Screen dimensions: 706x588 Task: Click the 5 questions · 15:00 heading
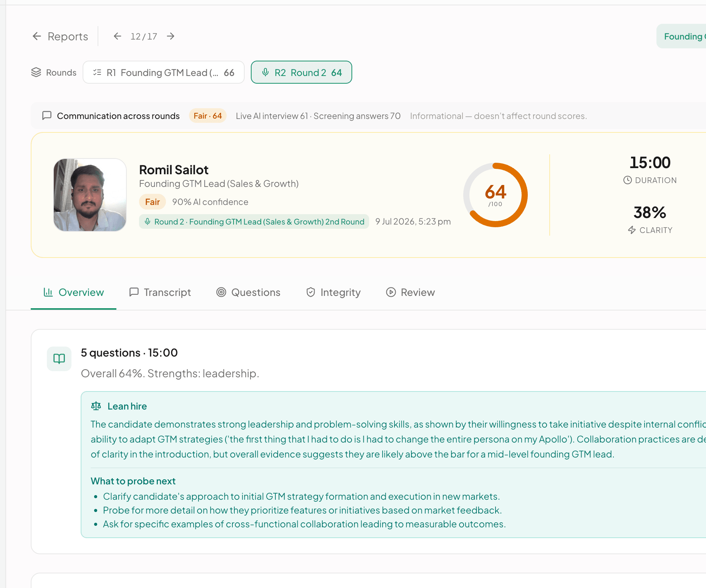129,353
